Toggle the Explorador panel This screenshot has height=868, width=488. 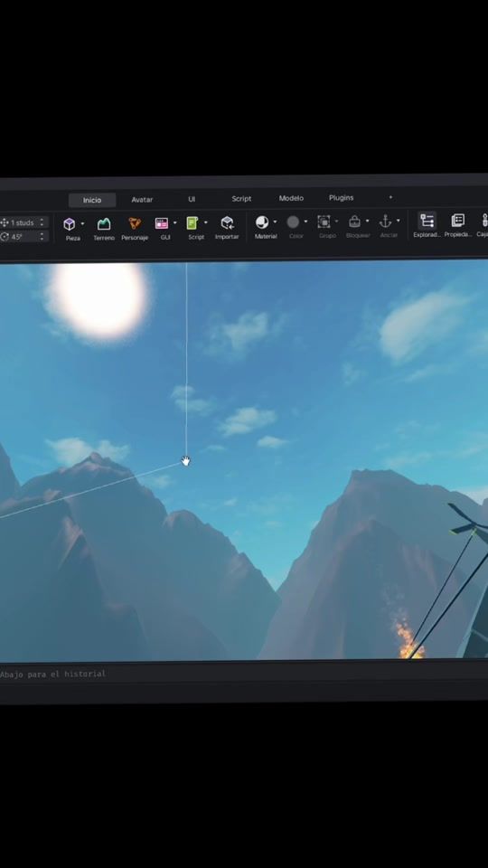click(x=427, y=221)
